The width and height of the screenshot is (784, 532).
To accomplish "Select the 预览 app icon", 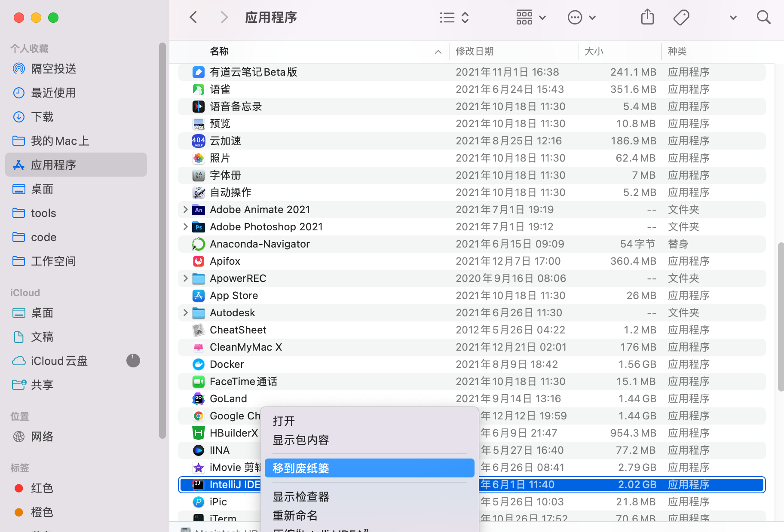I will coord(198,123).
